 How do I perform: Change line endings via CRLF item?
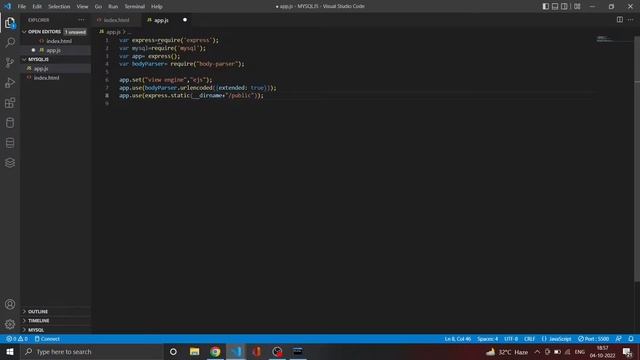coord(529,339)
